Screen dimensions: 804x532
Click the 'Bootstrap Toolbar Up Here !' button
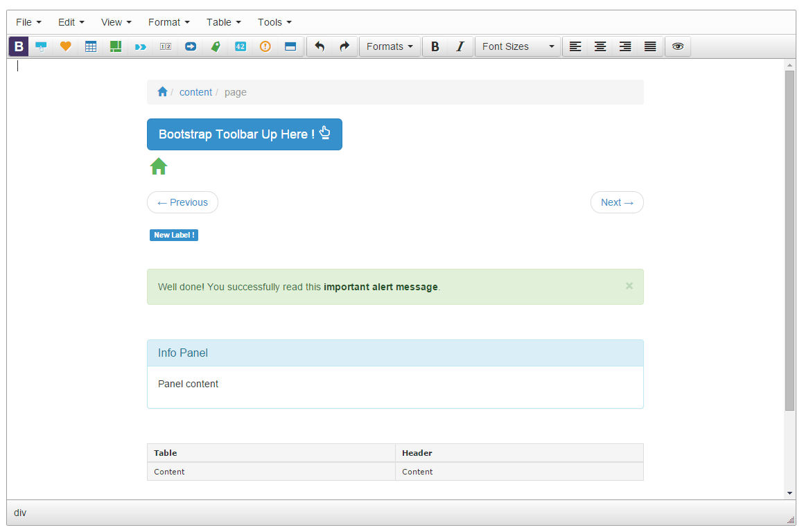click(245, 134)
